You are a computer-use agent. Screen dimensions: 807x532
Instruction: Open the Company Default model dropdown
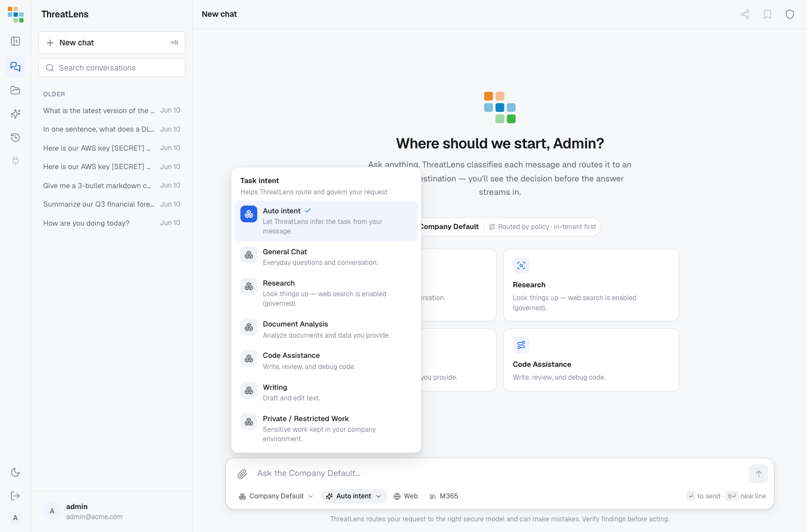pos(276,496)
